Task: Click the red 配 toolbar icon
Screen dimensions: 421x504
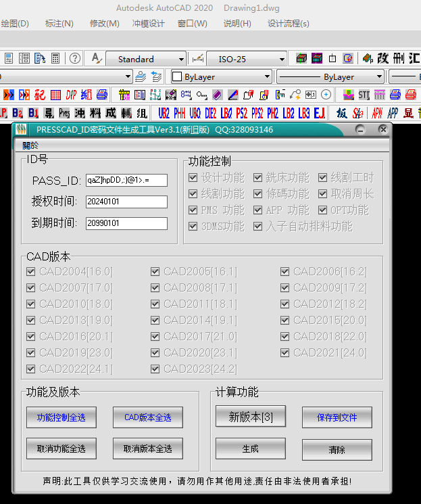Action: tap(40, 95)
